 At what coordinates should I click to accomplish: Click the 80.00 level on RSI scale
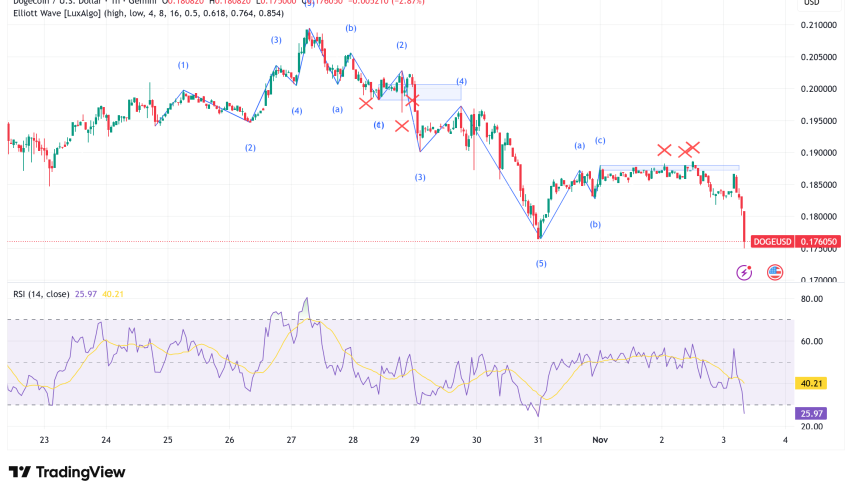point(811,299)
